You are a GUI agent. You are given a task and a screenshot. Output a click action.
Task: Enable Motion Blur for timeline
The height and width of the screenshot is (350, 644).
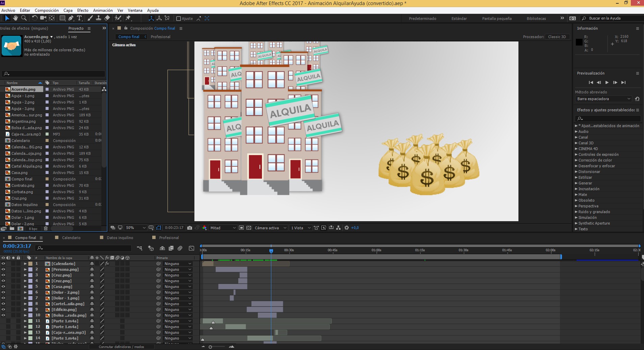pos(180,248)
